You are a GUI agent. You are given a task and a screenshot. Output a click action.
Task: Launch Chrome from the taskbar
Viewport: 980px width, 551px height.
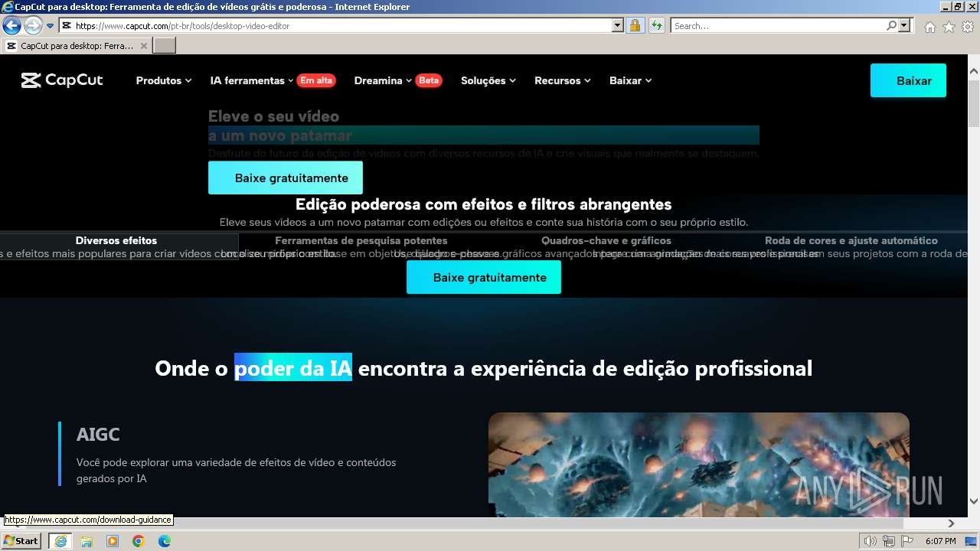pos(139,541)
